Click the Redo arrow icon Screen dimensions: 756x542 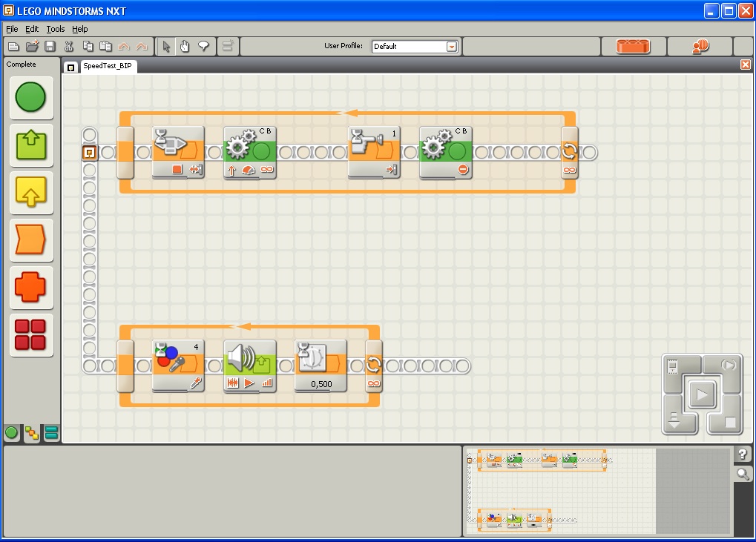[142, 46]
